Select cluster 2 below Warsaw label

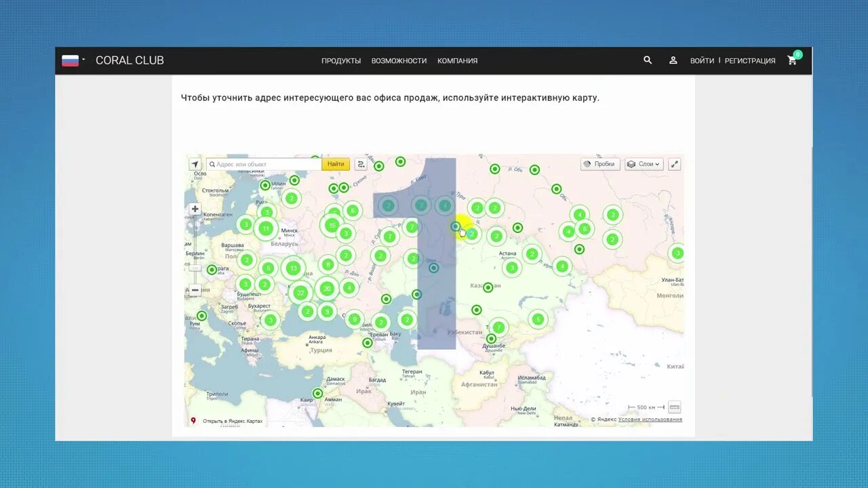tap(246, 260)
